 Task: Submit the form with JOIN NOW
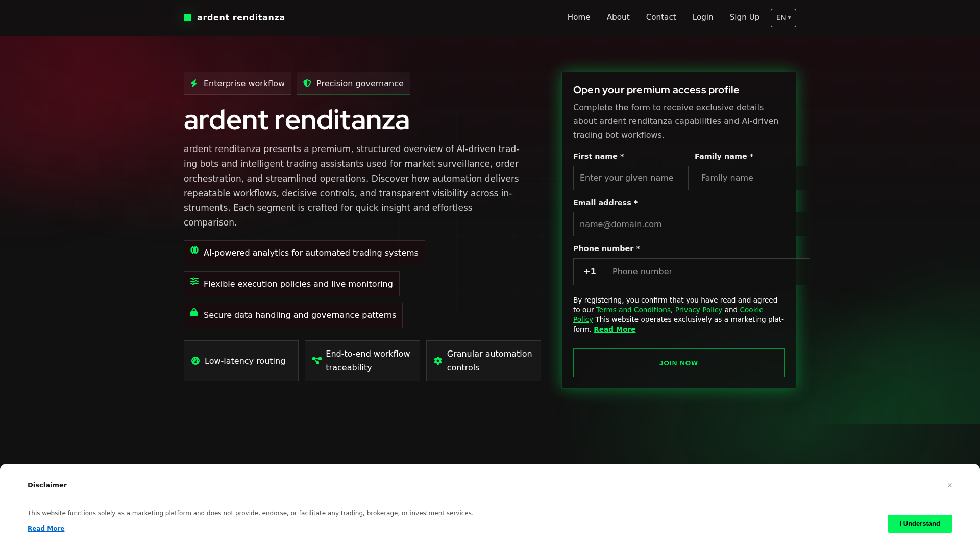(679, 363)
